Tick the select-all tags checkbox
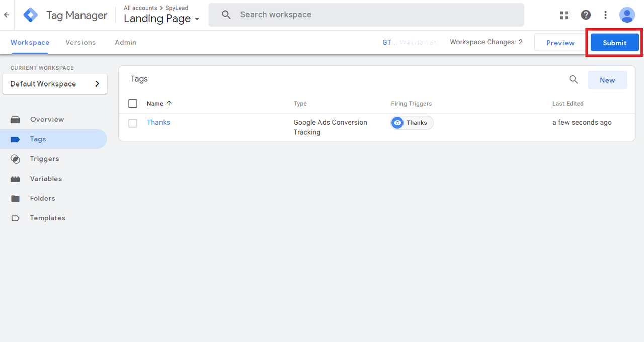Image resolution: width=644 pixels, height=342 pixels. [x=133, y=104]
